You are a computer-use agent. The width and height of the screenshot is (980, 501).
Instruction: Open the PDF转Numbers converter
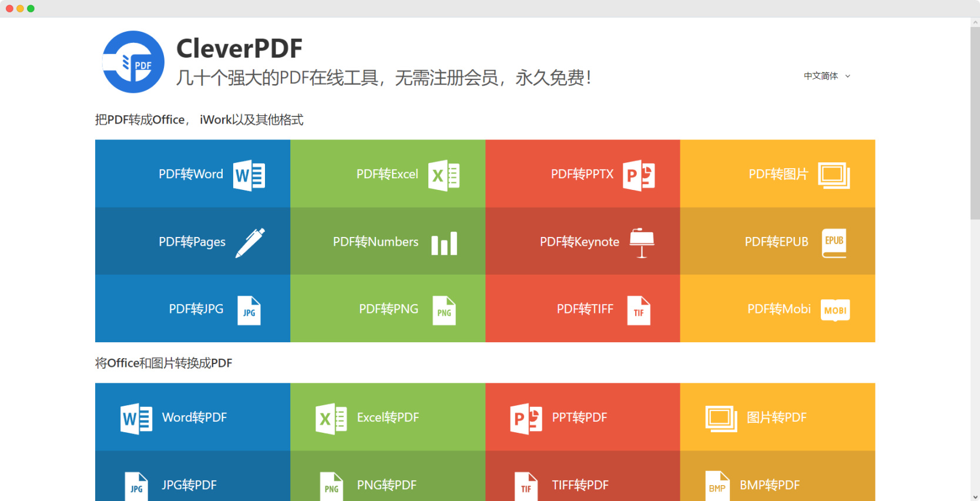point(388,241)
